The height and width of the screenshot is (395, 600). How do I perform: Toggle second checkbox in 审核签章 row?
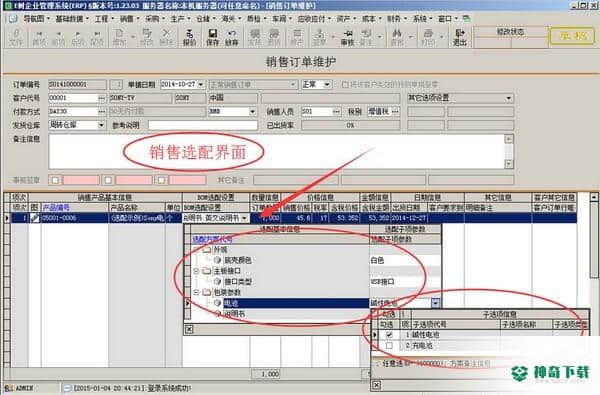108,180
